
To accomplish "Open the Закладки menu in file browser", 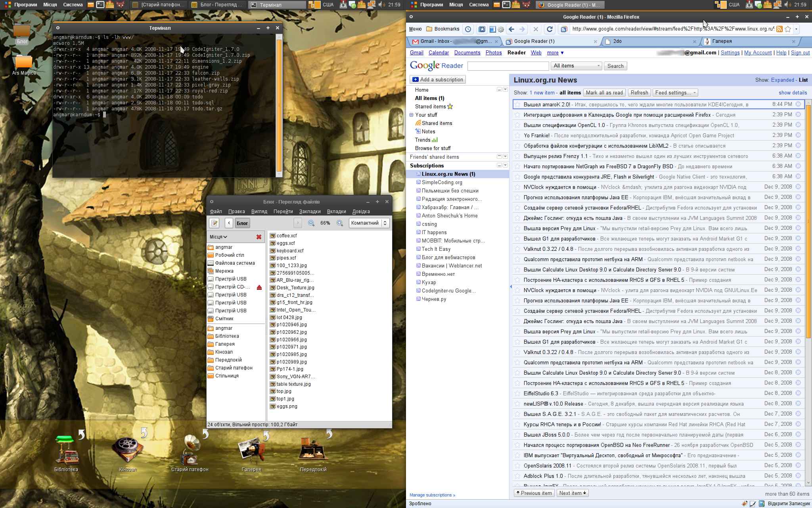I will coord(310,212).
